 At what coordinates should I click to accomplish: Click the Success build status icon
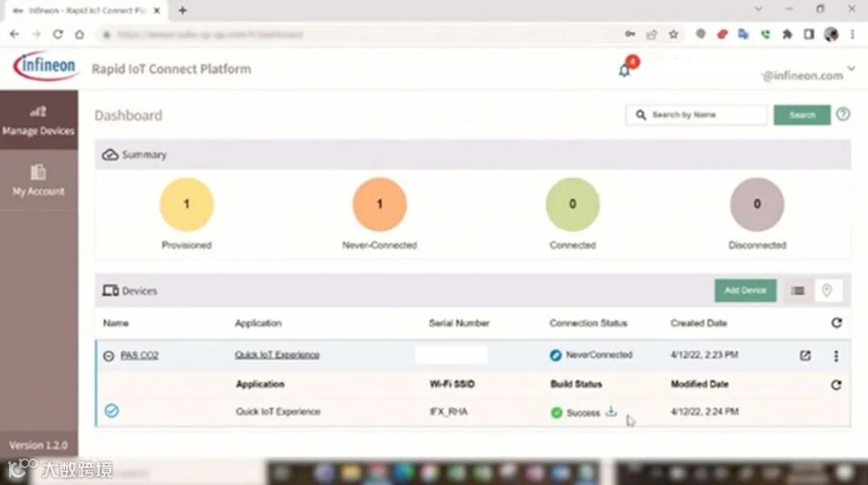(x=556, y=413)
